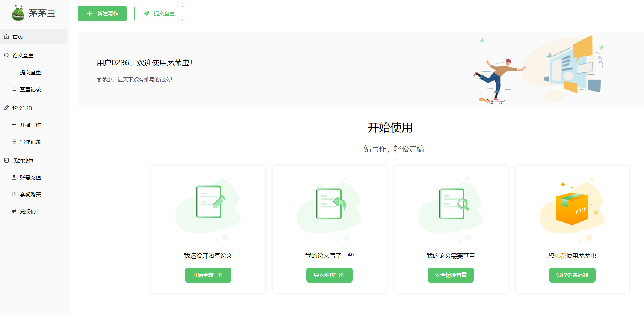
Task: Click the 开始使用 heading
Action: (x=390, y=128)
